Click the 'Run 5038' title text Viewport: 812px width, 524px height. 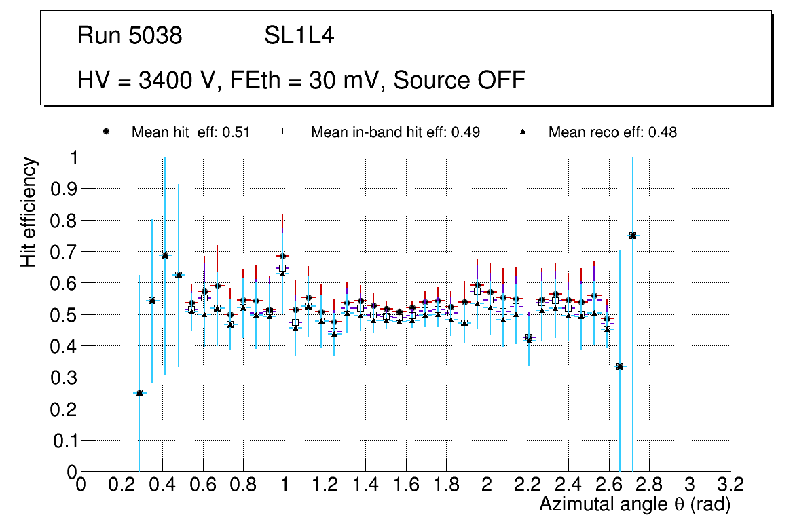tap(130, 36)
